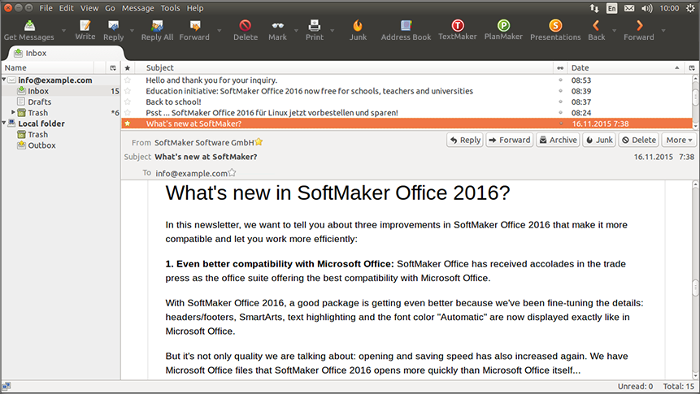Screen dimensions: 700x394
Task: Open the network indicator in the system tray
Action: click(x=594, y=8)
